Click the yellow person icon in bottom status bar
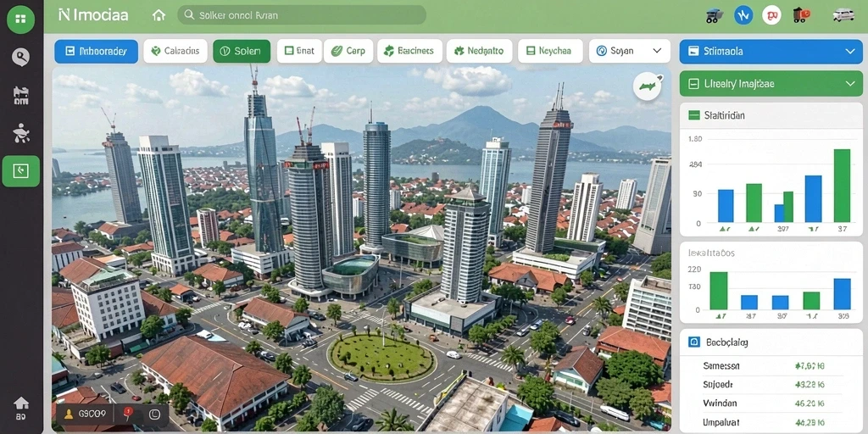 click(69, 414)
